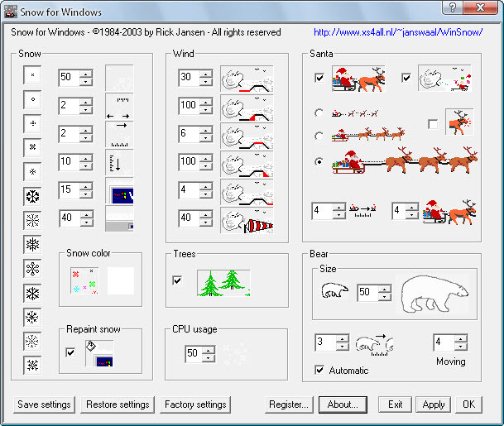Click the large polar bear preview image
Image resolution: width=504 pixels, height=426 pixels.
[x=434, y=292]
